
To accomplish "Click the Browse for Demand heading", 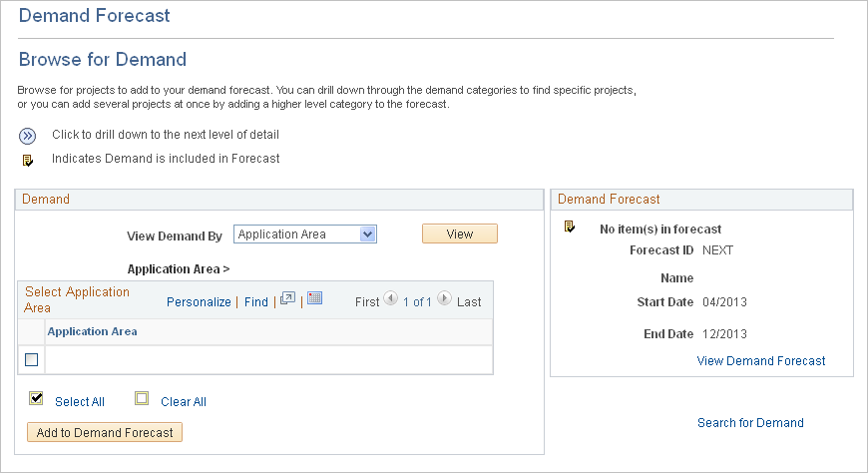I will click(x=103, y=59).
